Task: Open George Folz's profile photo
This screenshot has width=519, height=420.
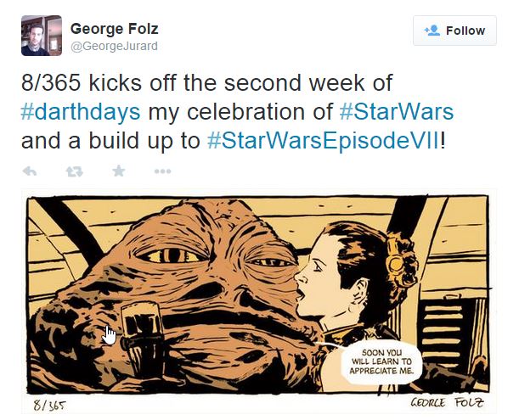Action: click(x=42, y=36)
